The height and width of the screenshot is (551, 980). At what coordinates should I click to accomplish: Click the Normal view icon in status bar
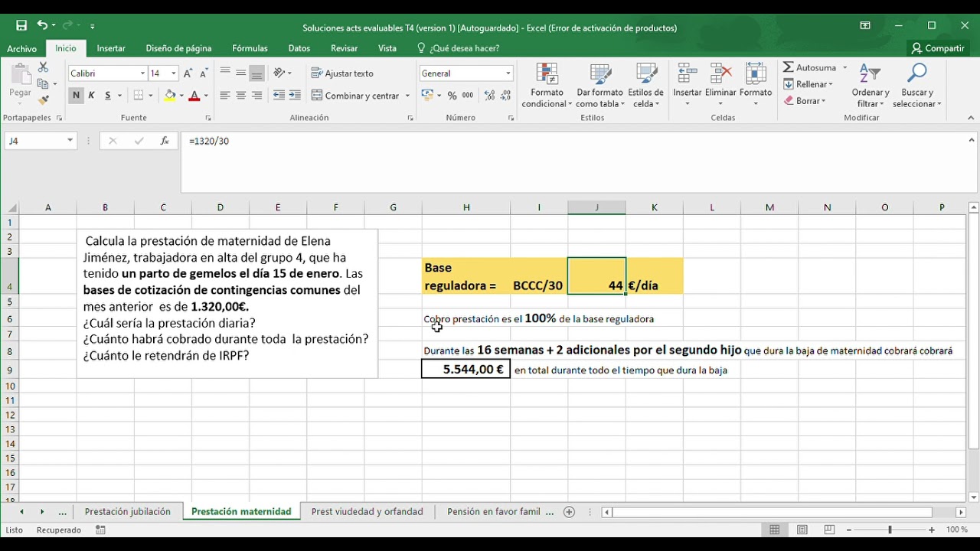[775, 529]
